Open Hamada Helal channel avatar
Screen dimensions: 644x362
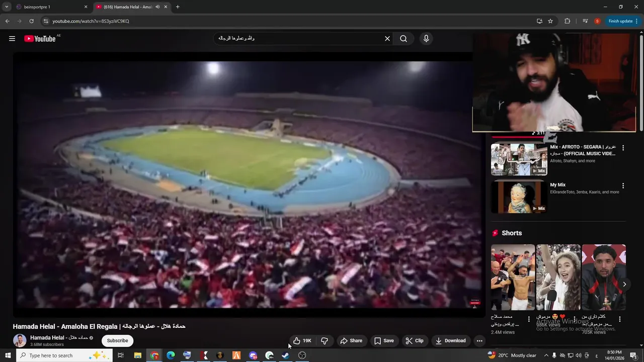(20, 340)
